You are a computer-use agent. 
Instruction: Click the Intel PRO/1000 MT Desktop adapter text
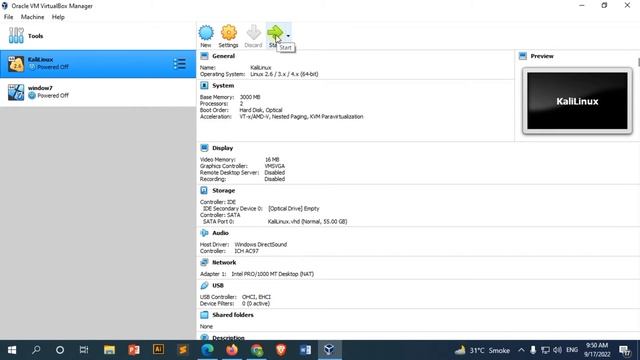[272, 274]
